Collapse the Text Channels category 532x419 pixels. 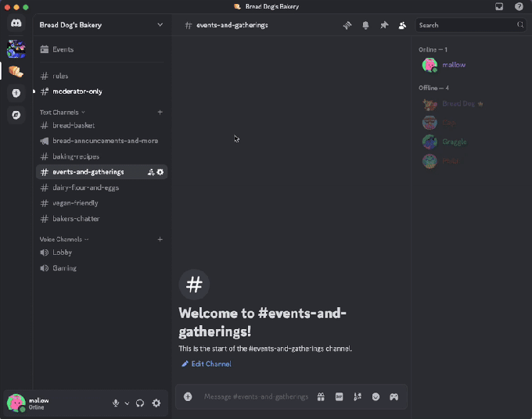(x=62, y=113)
